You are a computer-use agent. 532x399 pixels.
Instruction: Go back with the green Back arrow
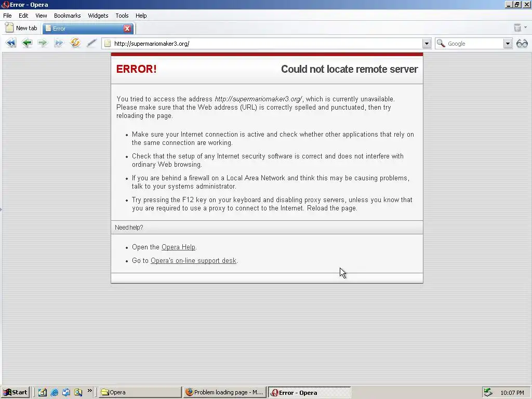[27, 43]
